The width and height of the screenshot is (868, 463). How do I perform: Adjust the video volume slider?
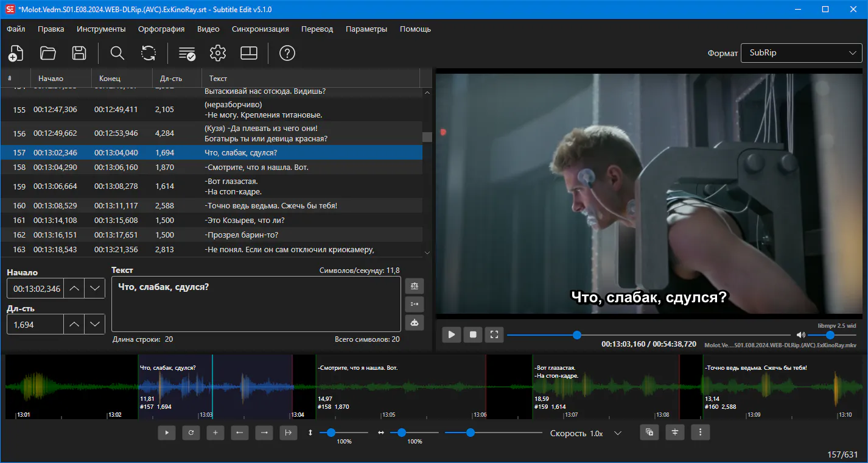831,335
